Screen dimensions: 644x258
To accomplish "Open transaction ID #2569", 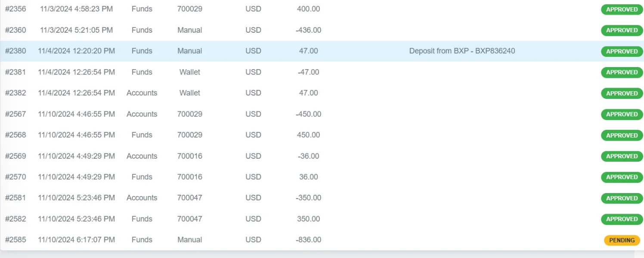I will [15, 156].
